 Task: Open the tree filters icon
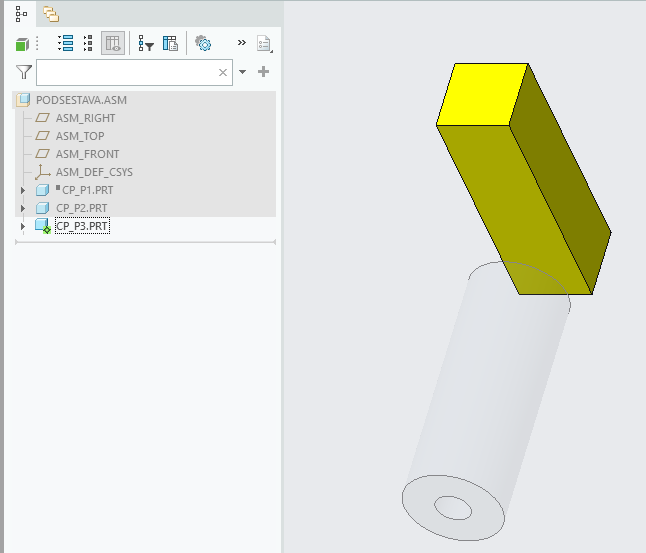pyautogui.click(x=146, y=43)
